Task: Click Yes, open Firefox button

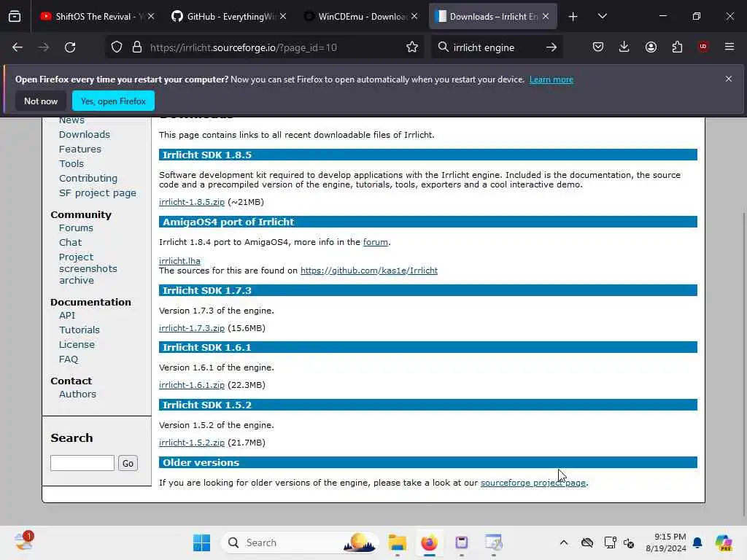Action: (113, 101)
